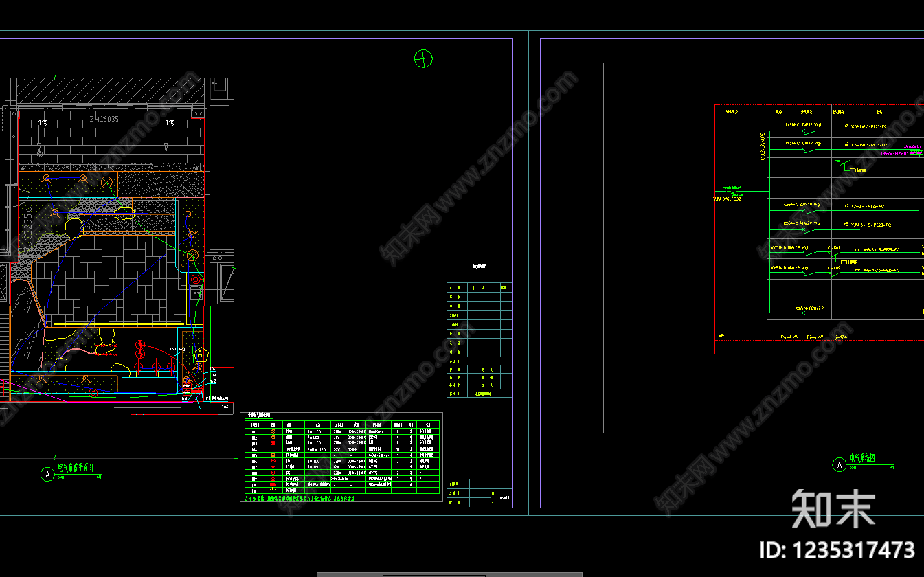
Task: Click the green crosshair circle symbol above the plan
Action: (424, 59)
